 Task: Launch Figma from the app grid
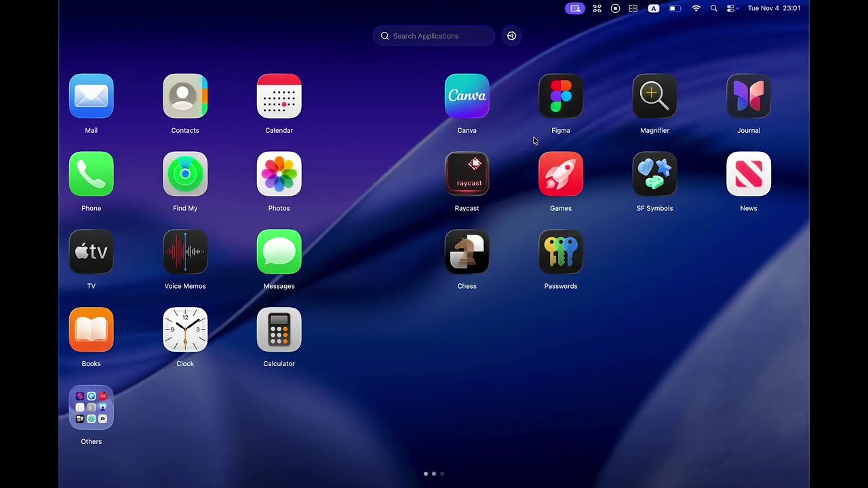(x=561, y=96)
